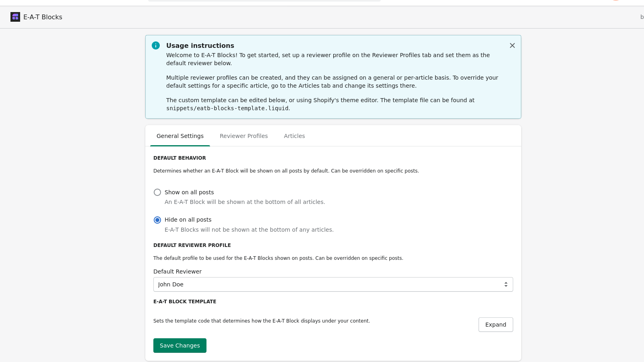Dismiss the Usage instructions banner

pos(512,45)
